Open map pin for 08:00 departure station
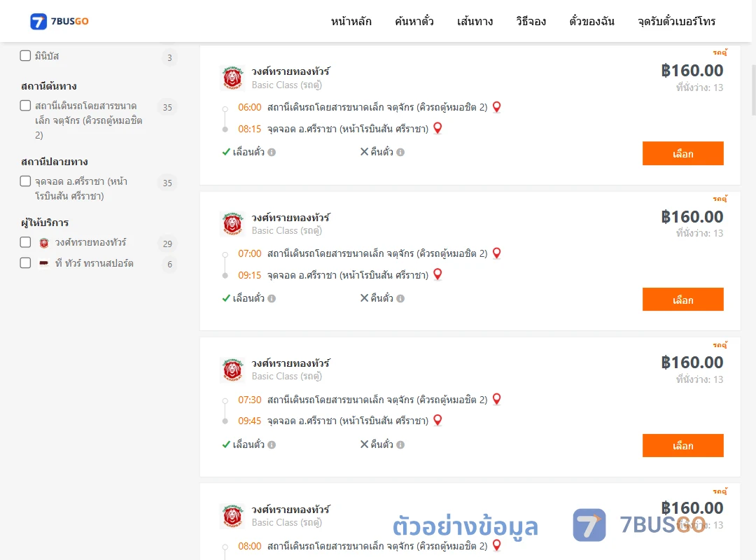 click(496, 545)
